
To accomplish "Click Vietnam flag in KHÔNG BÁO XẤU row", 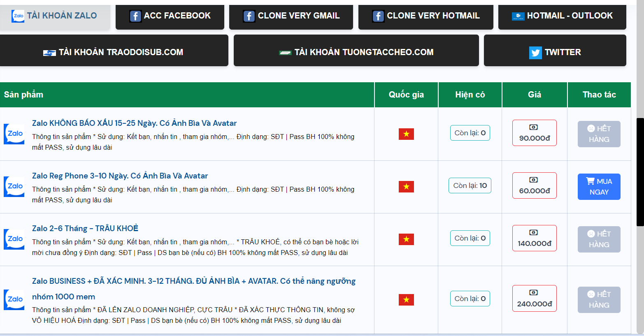I will (x=406, y=134).
